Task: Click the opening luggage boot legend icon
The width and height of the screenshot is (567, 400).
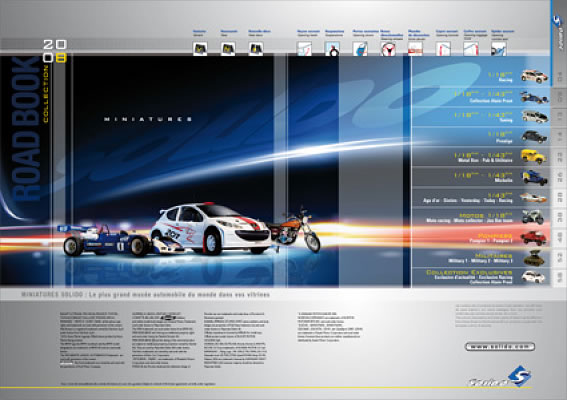Action: [471, 48]
